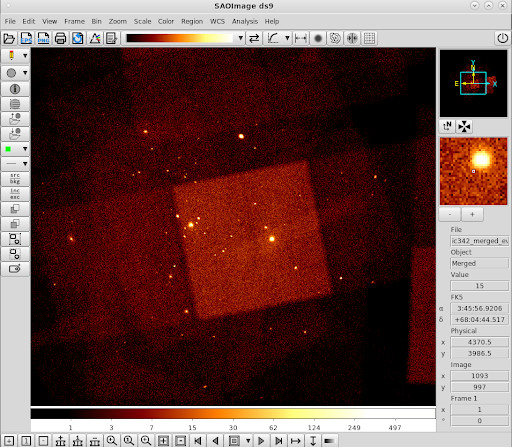This screenshot has height=447, width=512.
Task: Invert colormap with the swap arrows icon
Action: tap(254, 38)
